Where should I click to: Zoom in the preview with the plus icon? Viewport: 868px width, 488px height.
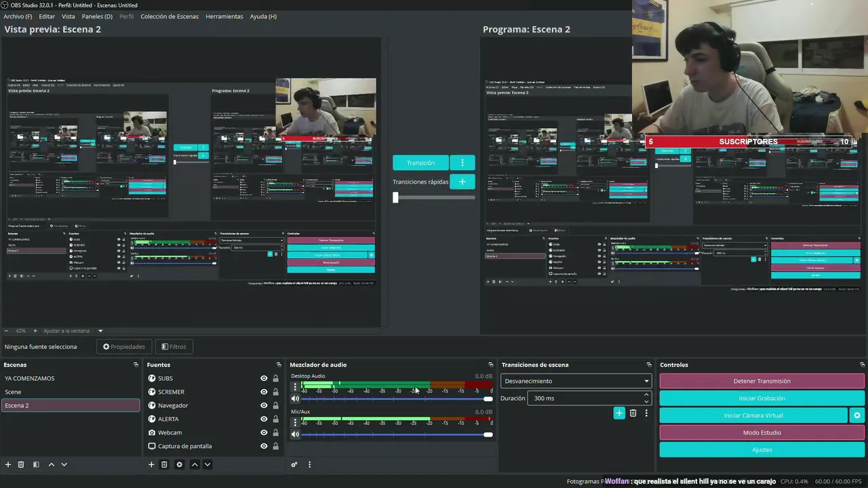35,331
